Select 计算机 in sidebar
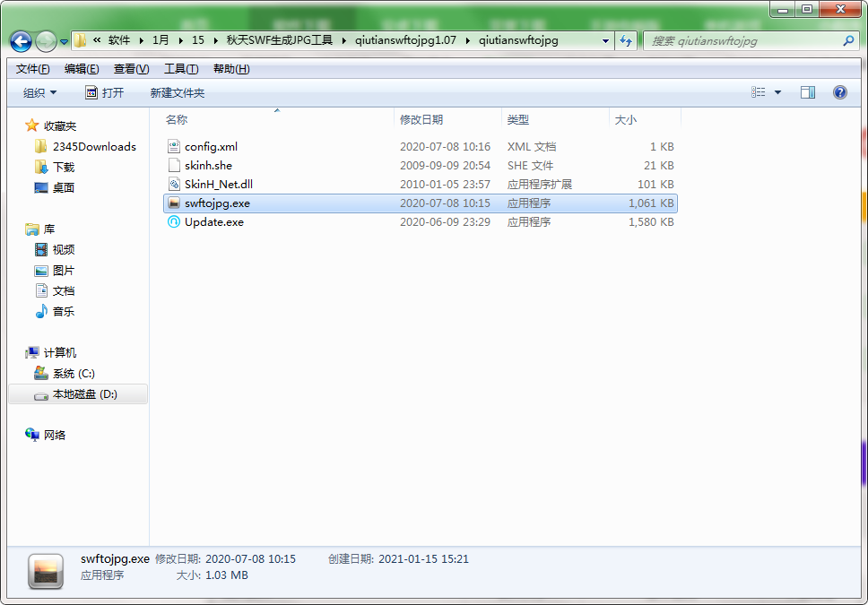This screenshot has height=605, width=868. click(50, 352)
